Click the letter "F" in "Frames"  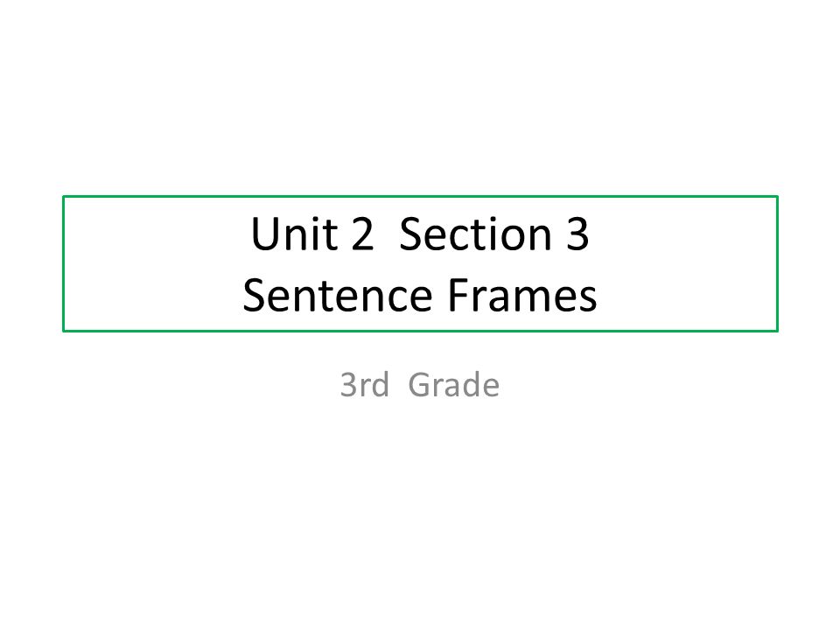coord(458,295)
